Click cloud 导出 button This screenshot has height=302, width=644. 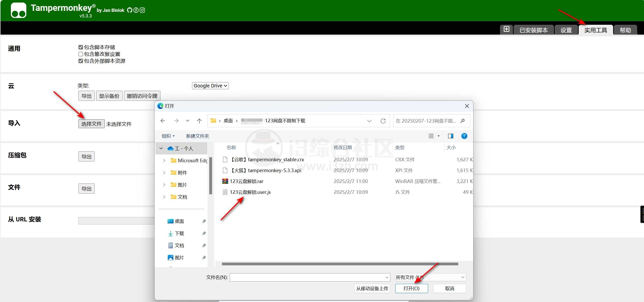tap(86, 96)
